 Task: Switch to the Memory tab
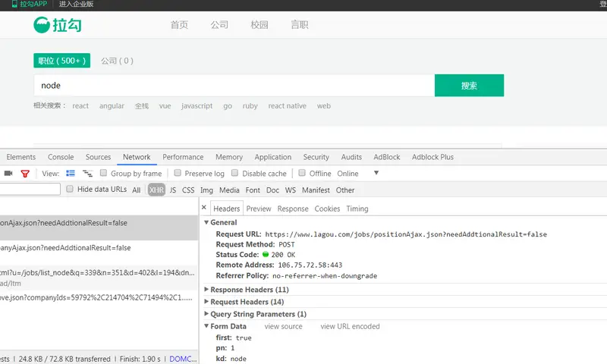click(x=229, y=157)
